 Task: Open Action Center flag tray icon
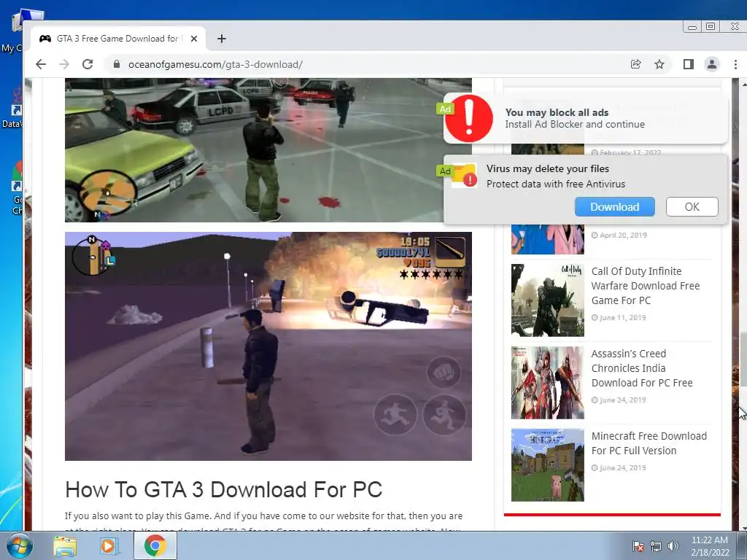pyautogui.click(x=638, y=546)
